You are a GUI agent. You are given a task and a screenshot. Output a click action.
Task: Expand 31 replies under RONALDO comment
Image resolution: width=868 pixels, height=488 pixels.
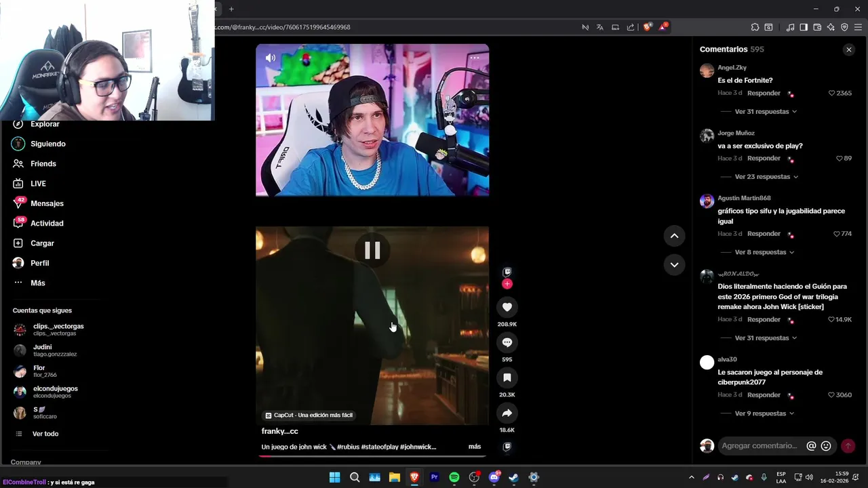[766, 338]
